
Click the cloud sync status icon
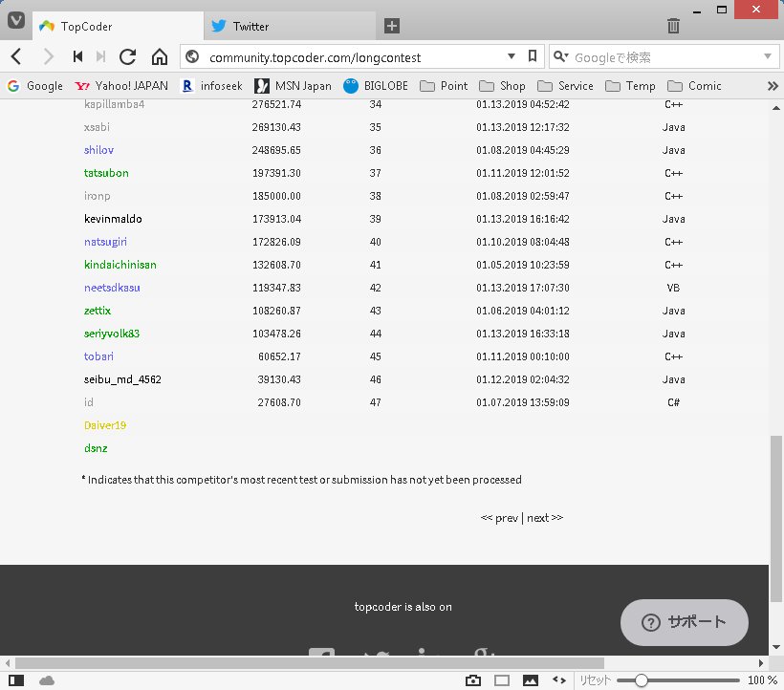[x=47, y=680]
